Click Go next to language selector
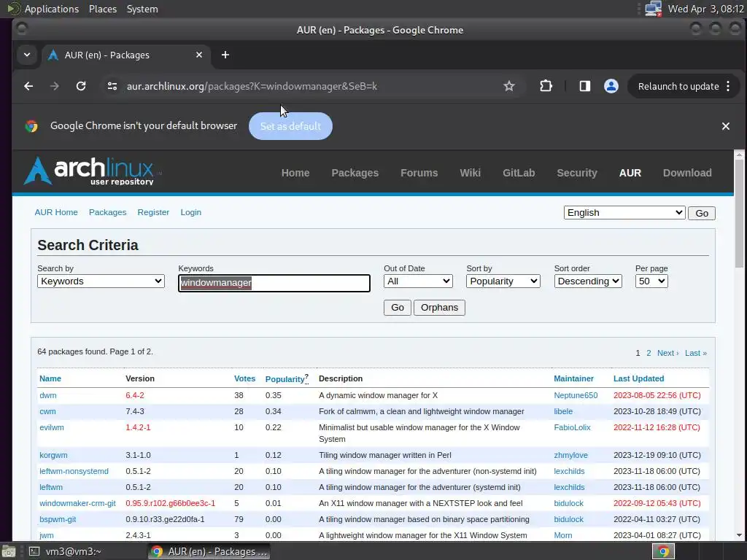Screen dimensions: 747x560 click(x=701, y=214)
